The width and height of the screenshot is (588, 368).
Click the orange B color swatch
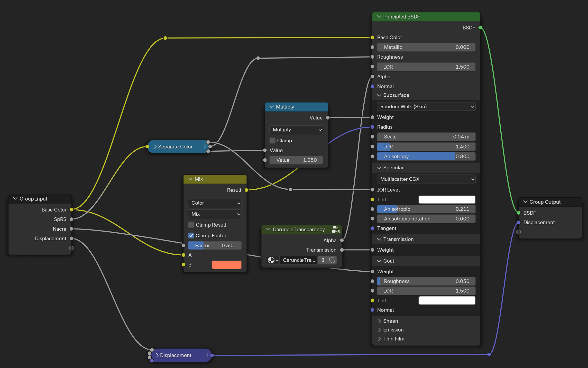point(226,265)
